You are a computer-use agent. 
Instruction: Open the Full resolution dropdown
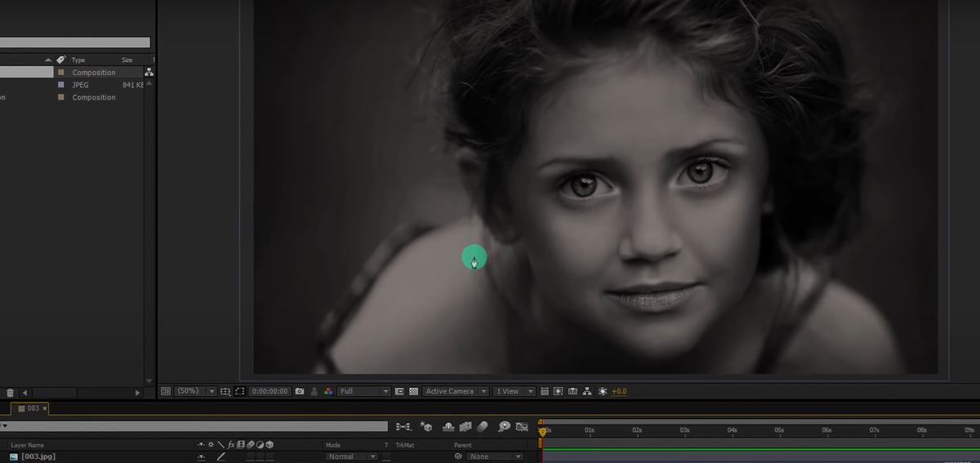[364, 391]
